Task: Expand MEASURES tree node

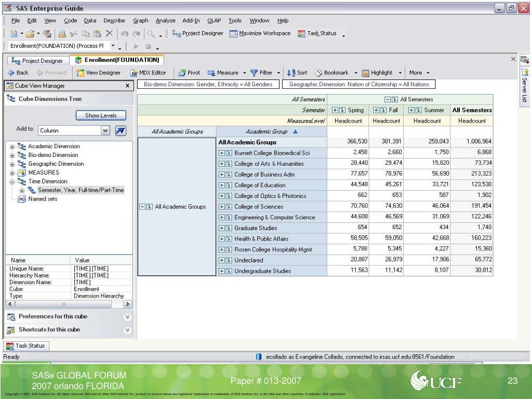Action: point(12,173)
